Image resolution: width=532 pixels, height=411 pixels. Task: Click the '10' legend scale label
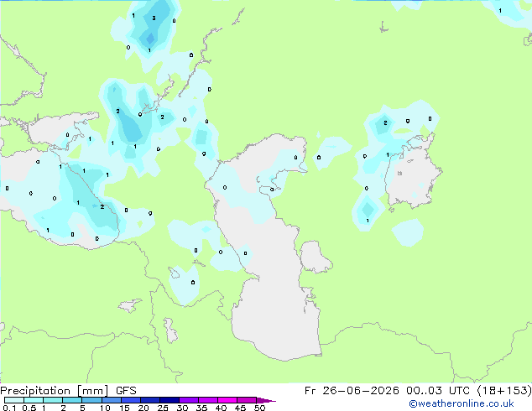[x=105, y=408]
